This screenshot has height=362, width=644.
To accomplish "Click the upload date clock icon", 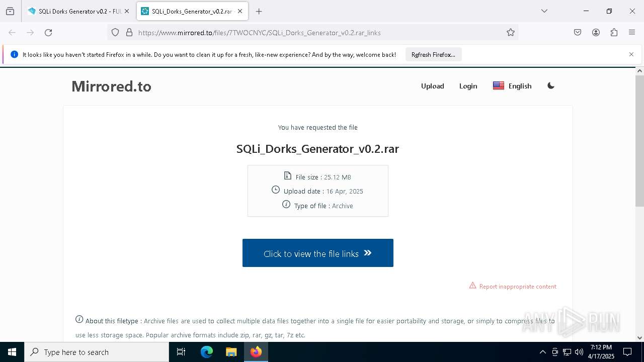I will pos(275,190).
